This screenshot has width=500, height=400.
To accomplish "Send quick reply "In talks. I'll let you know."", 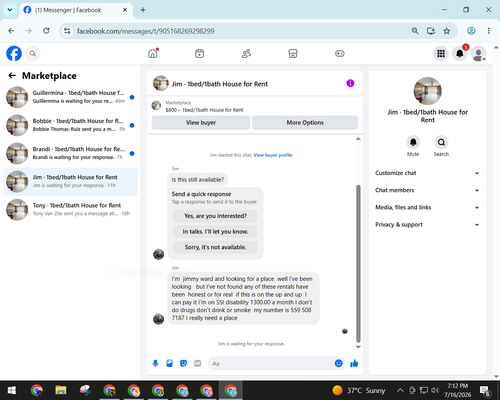I will click(x=215, y=232).
